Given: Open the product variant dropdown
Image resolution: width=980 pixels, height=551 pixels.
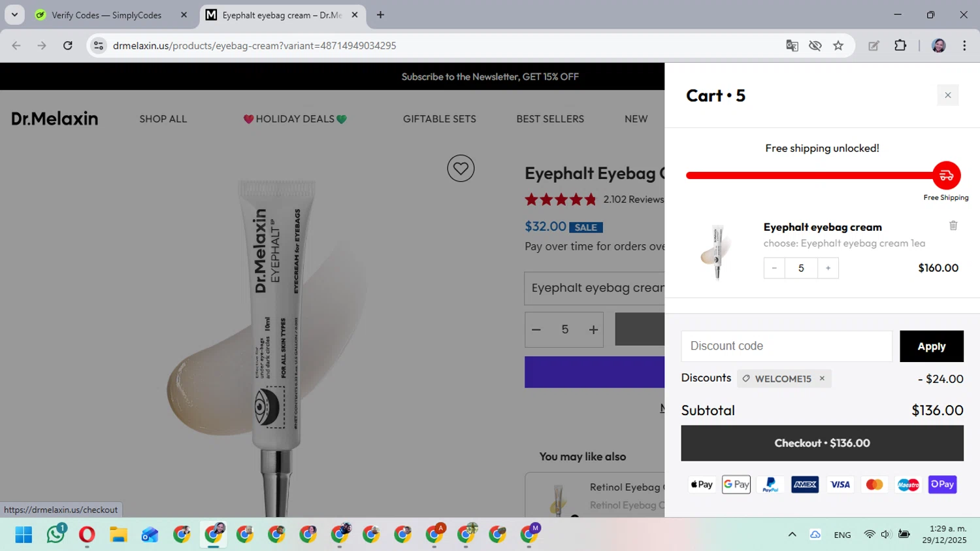Looking at the screenshot, I should (x=595, y=288).
